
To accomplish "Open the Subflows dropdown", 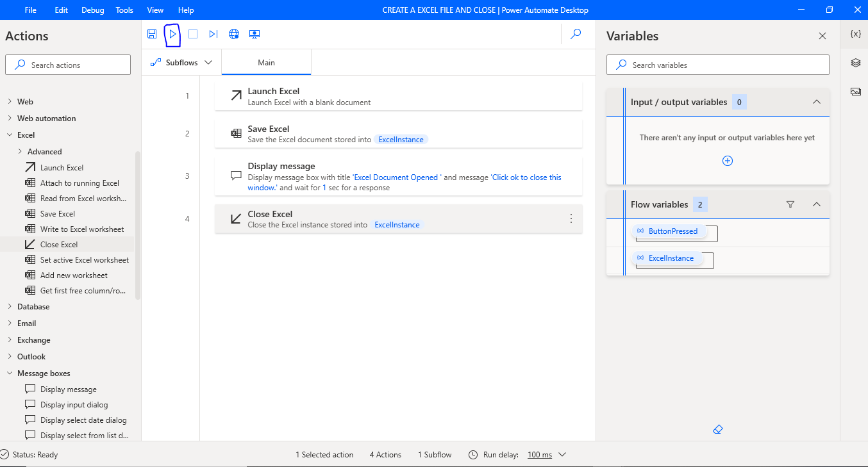I will pos(181,63).
